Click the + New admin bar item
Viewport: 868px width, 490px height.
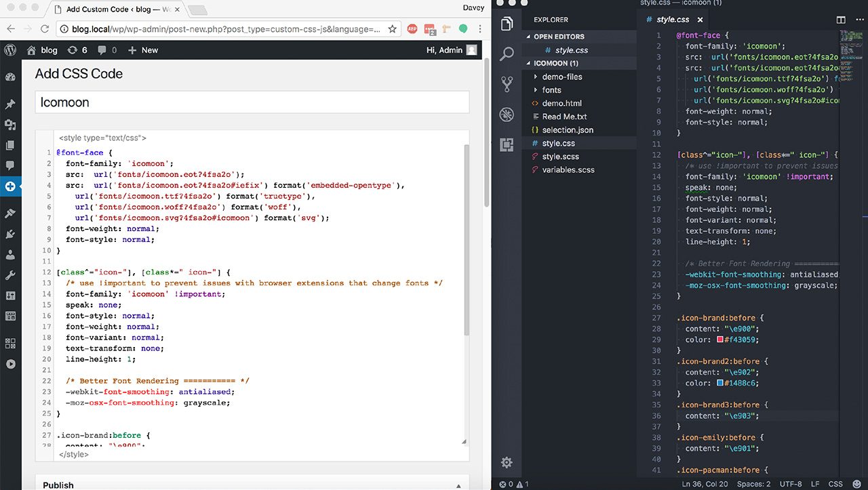coord(142,50)
